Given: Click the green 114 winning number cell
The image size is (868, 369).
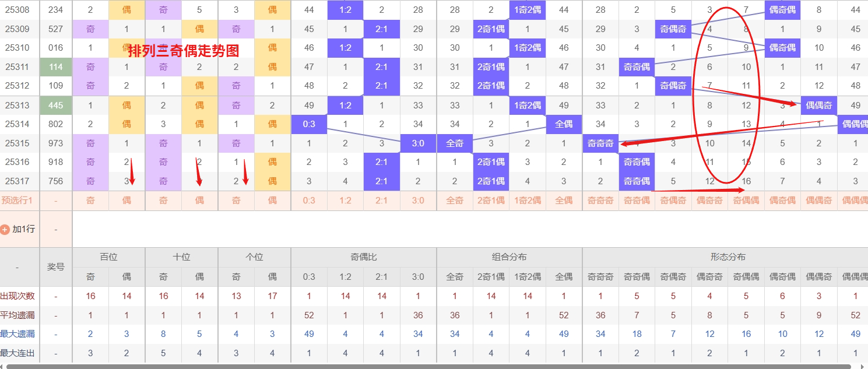Looking at the screenshot, I should pos(56,67).
